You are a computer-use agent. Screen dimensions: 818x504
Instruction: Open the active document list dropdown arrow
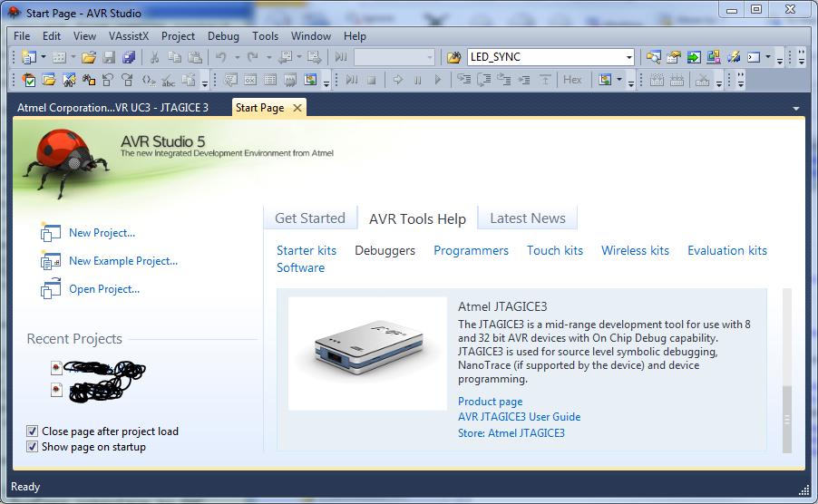(796, 109)
